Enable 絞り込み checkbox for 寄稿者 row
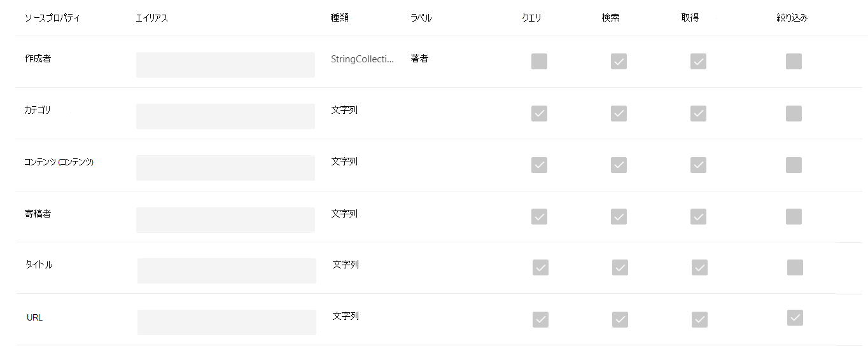 pos(794,216)
